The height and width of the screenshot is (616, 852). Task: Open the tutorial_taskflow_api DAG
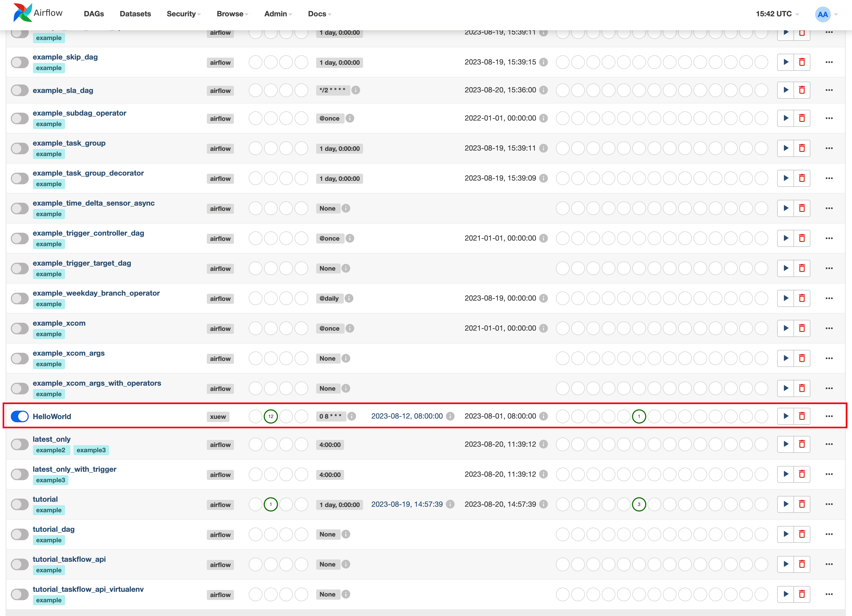tap(69, 559)
